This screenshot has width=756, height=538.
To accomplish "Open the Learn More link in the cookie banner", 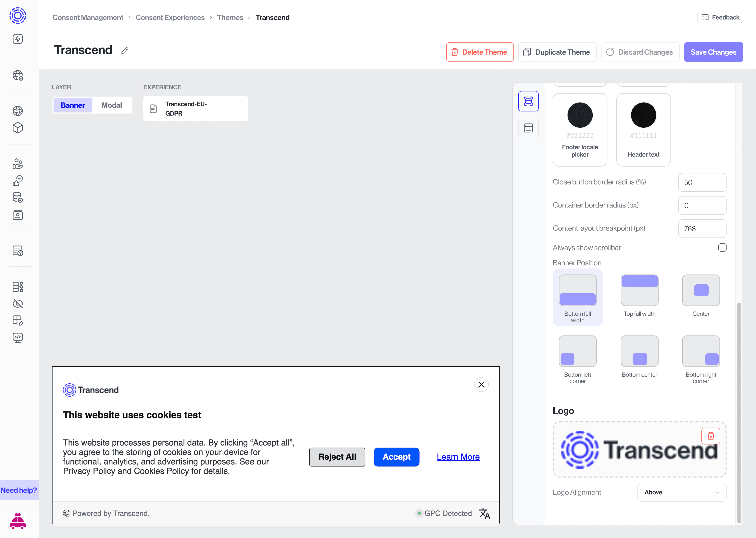I will click(458, 457).
